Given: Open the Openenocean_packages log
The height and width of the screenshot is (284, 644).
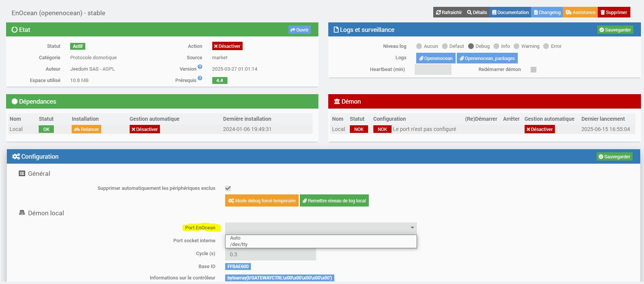Looking at the screenshot, I should (x=487, y=58).
